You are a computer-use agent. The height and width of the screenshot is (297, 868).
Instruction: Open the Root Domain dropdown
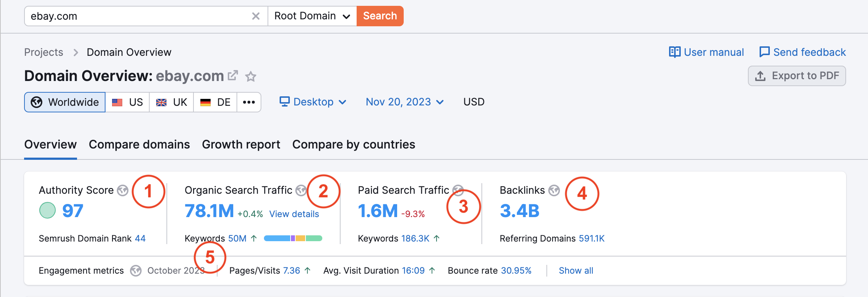point(312,16)
